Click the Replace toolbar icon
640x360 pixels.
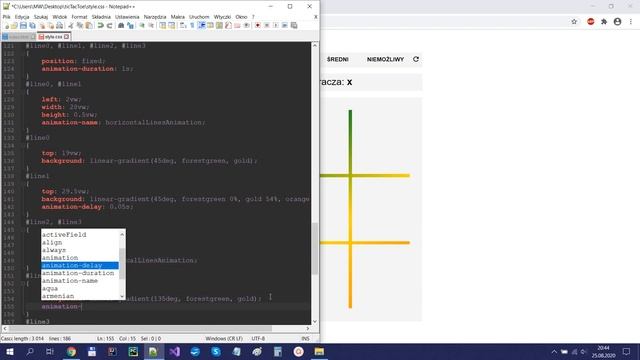pyautogui.click(x=130, y=26)
